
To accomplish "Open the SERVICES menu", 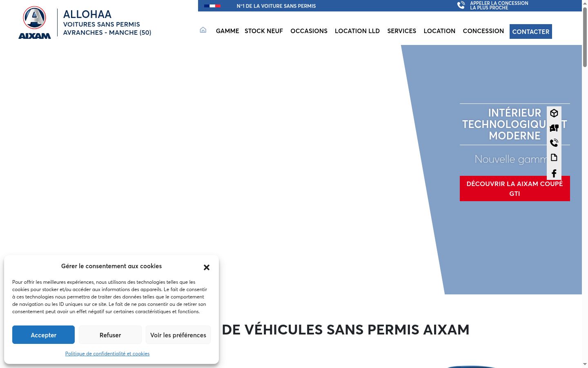I will pyautogui.click(x=402, y=31).
